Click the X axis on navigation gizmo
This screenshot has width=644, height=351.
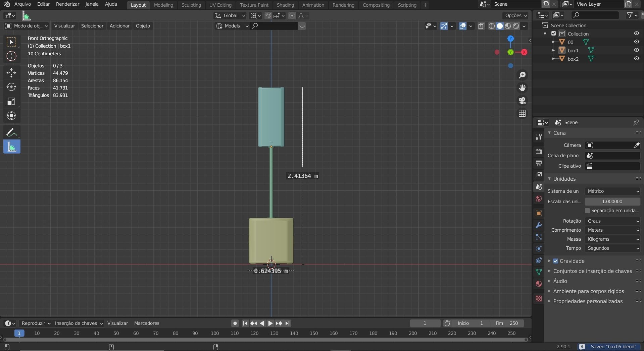click(x=524, y=52)
